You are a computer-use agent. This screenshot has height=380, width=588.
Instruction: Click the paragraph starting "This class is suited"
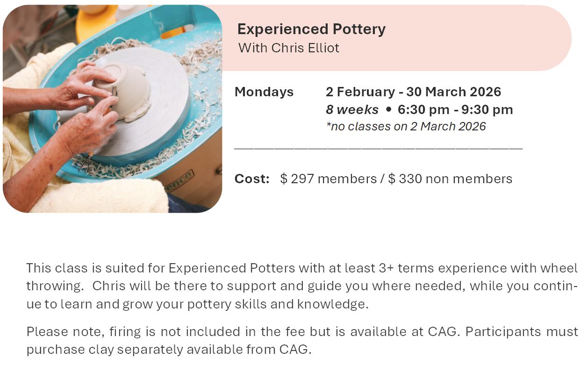[301, 286]
